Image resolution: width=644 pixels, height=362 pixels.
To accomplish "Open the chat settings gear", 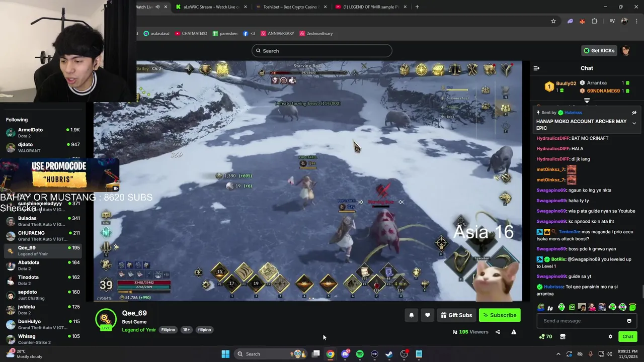I will 610,336.
